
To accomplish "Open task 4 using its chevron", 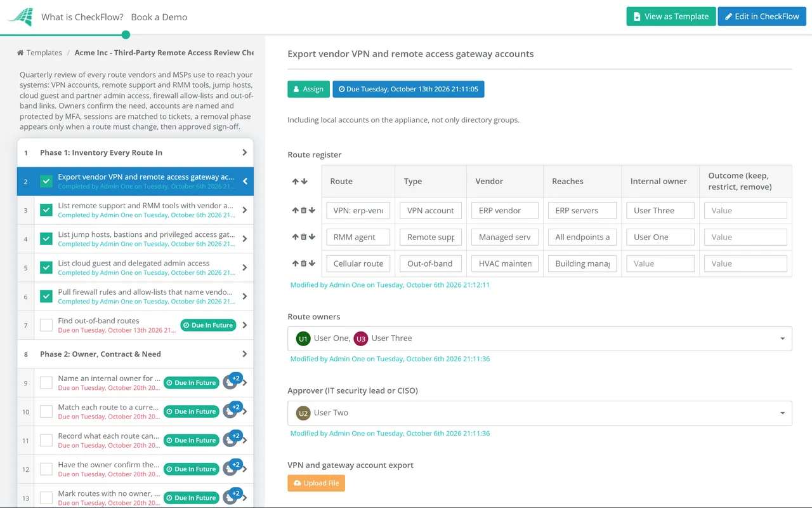I will tap(245, 239).
